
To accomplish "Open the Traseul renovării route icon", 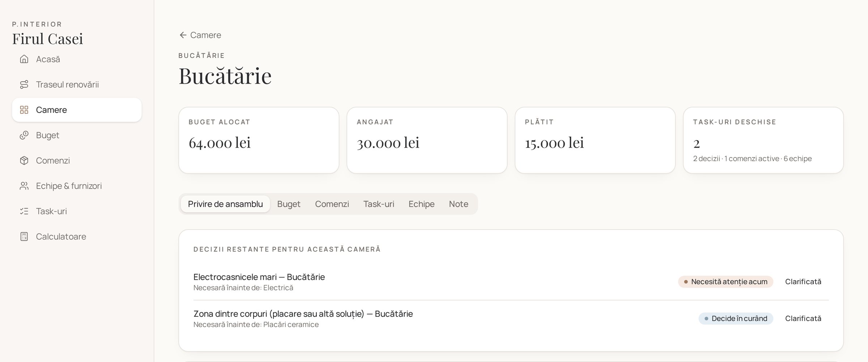I will click(24, 84).
